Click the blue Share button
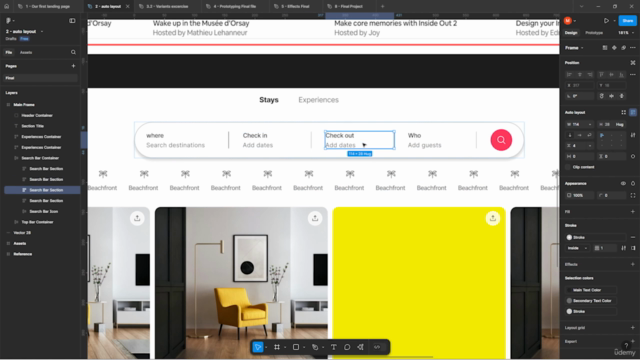 pos(627,20)
